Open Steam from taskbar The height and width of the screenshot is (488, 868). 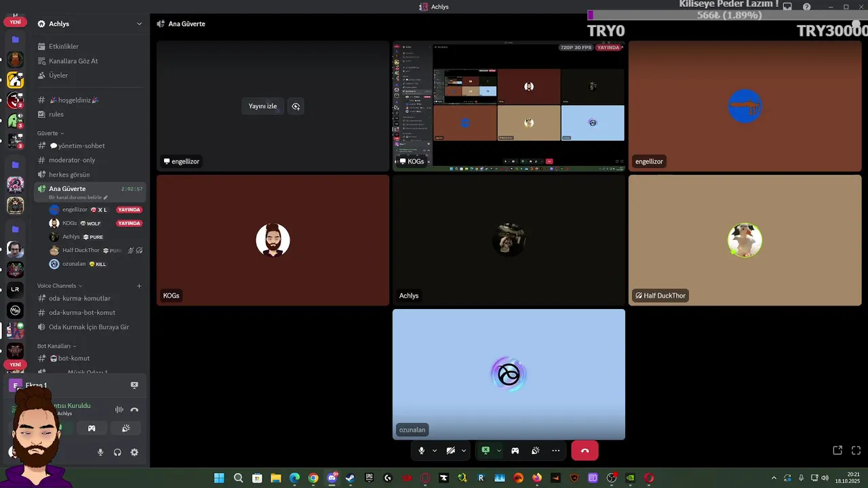click(350, 478)
